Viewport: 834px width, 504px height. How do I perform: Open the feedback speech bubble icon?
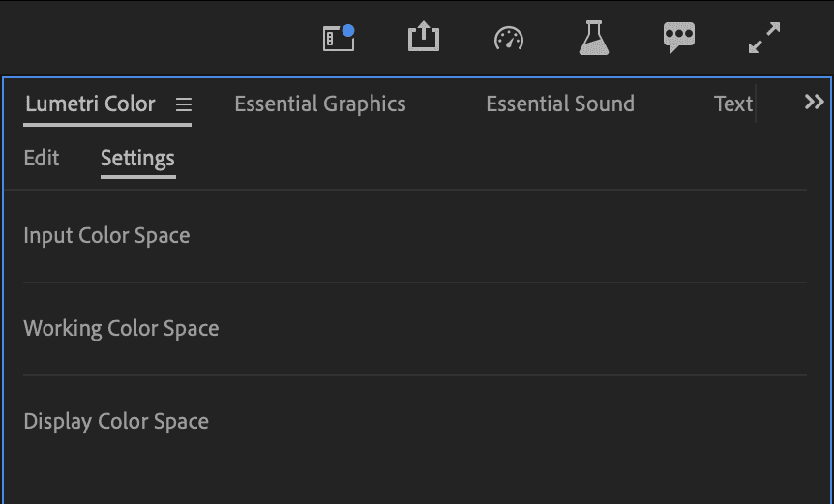coord(679,38)
